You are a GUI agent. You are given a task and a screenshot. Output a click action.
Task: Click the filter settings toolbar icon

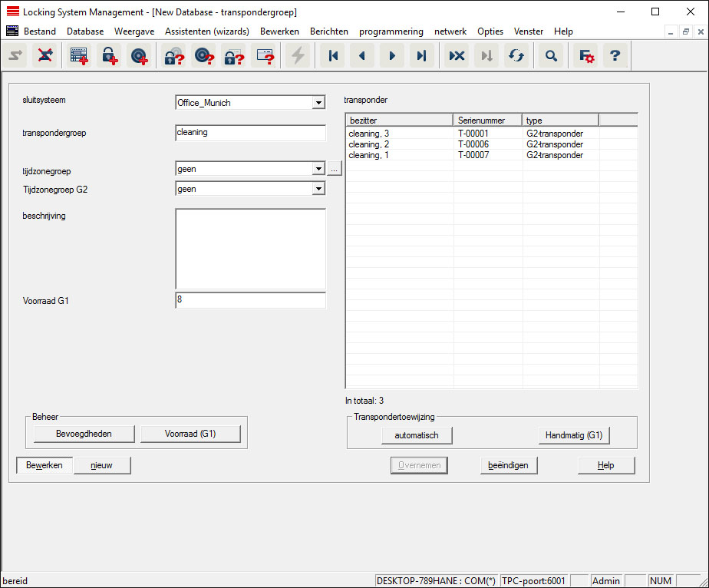pyautogui.click(x=585, y=56)
